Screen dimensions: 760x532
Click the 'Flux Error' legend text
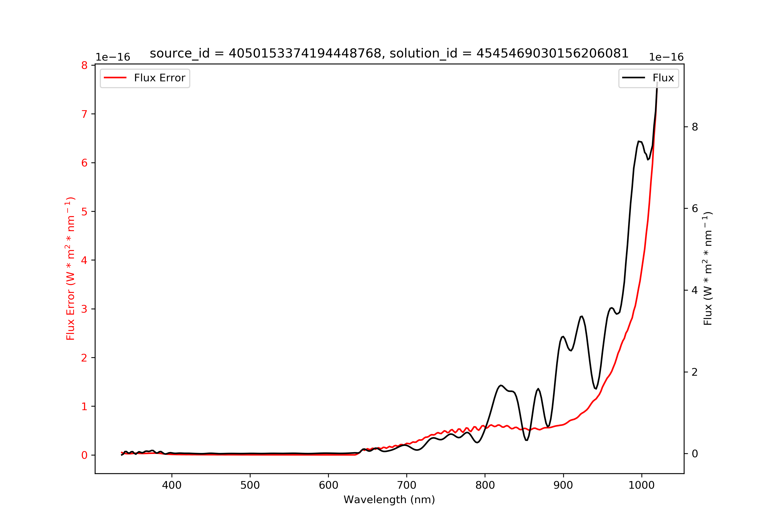(160, 78)
